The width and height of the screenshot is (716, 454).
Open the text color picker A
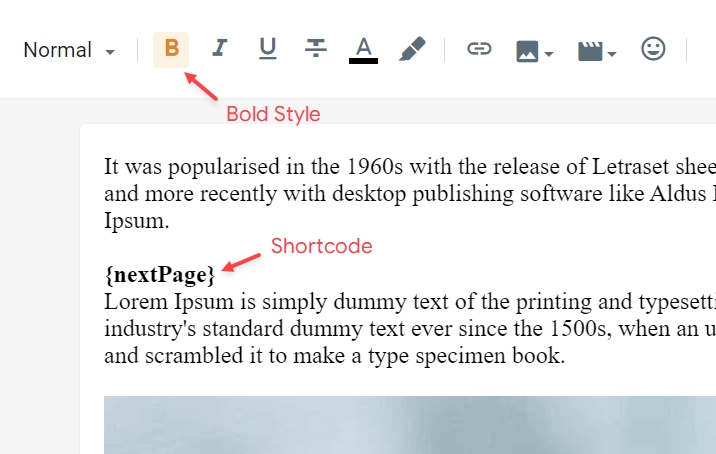point(363,49)
